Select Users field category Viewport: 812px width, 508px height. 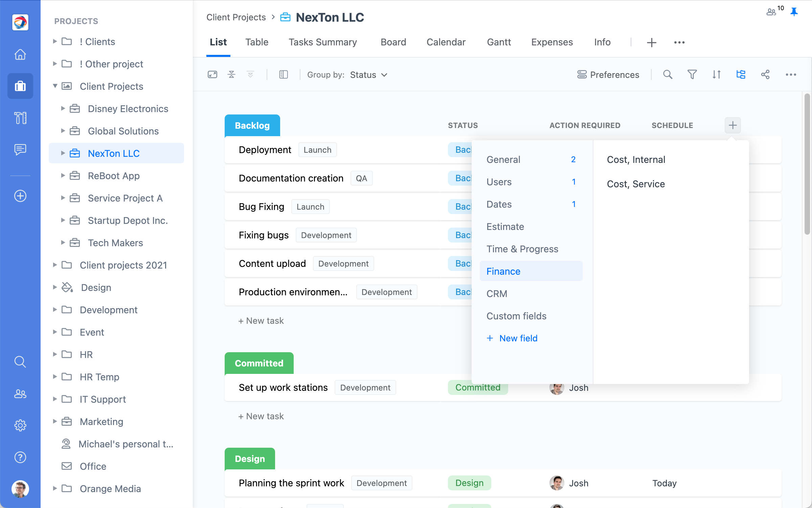click(531, 182)
